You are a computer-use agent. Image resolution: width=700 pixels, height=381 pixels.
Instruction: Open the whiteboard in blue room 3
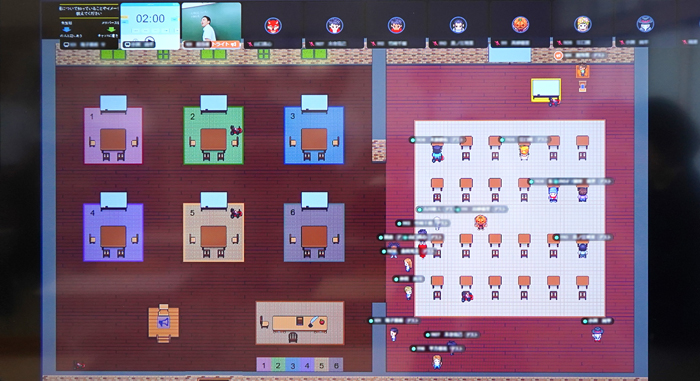tap(314, 103)
